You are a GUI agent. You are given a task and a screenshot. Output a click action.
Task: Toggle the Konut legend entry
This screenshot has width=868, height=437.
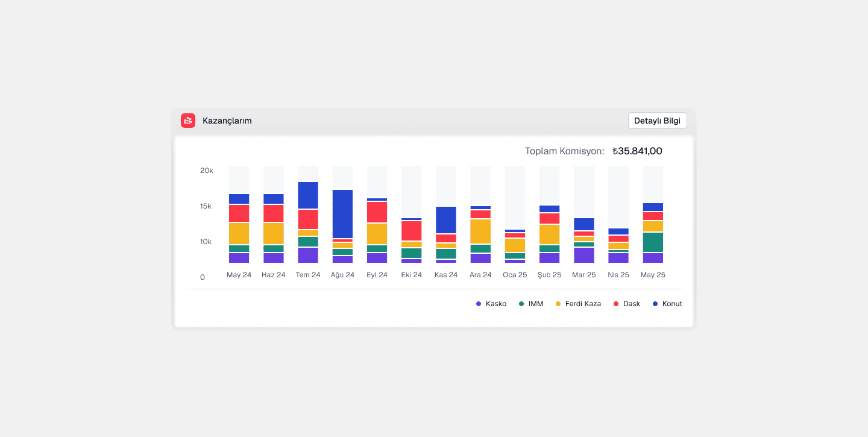(667, 304)
